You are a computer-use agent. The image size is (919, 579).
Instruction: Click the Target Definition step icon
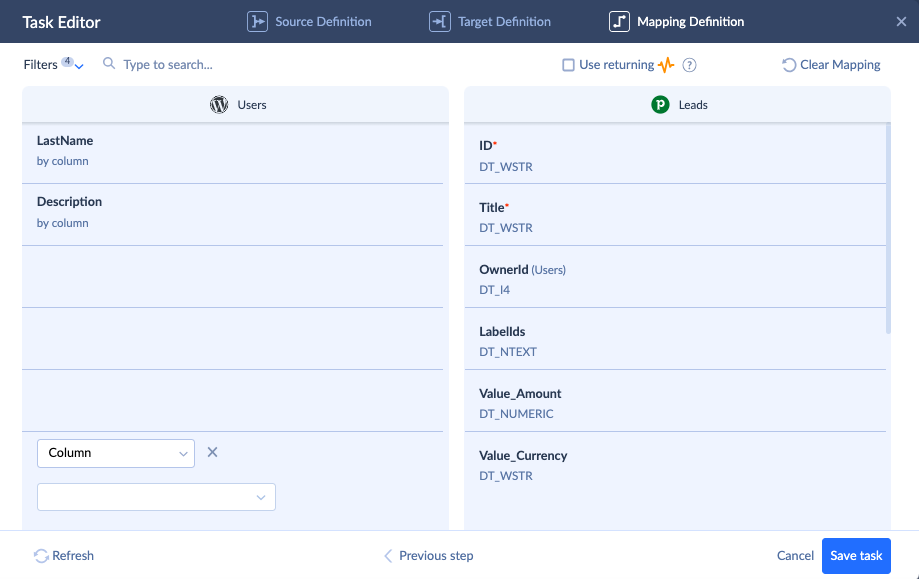[x=440, y=22]
